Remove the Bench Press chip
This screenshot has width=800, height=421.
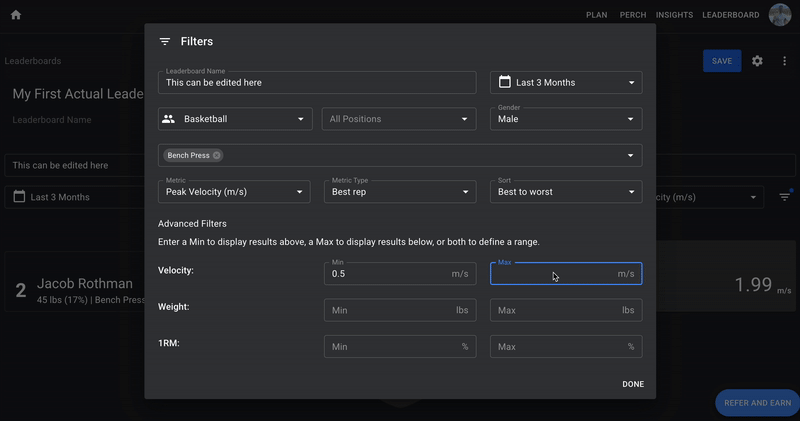[217, 156]
